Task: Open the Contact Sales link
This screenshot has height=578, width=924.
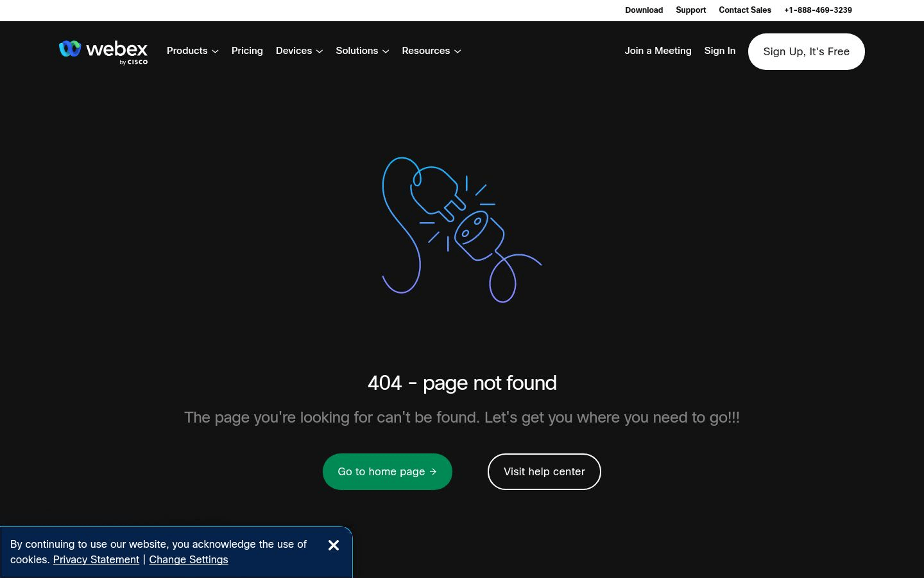Action: pyautogui.click(x=744, y=10)
